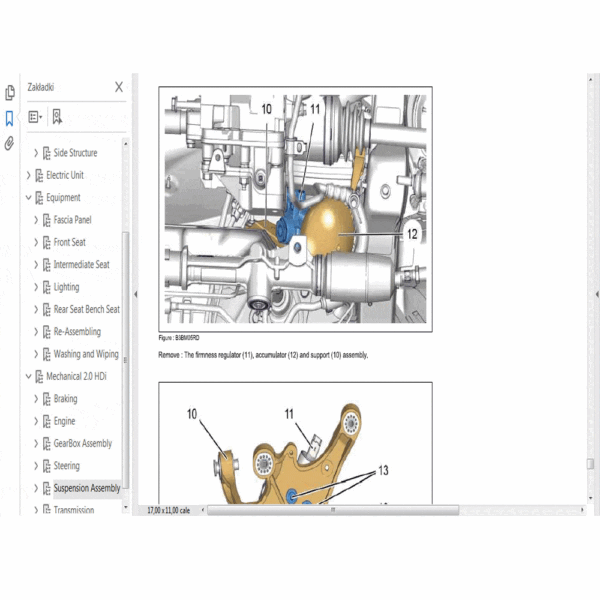
Task: Expand the Intermediate Seat bookmark
Action: point(36,264)
